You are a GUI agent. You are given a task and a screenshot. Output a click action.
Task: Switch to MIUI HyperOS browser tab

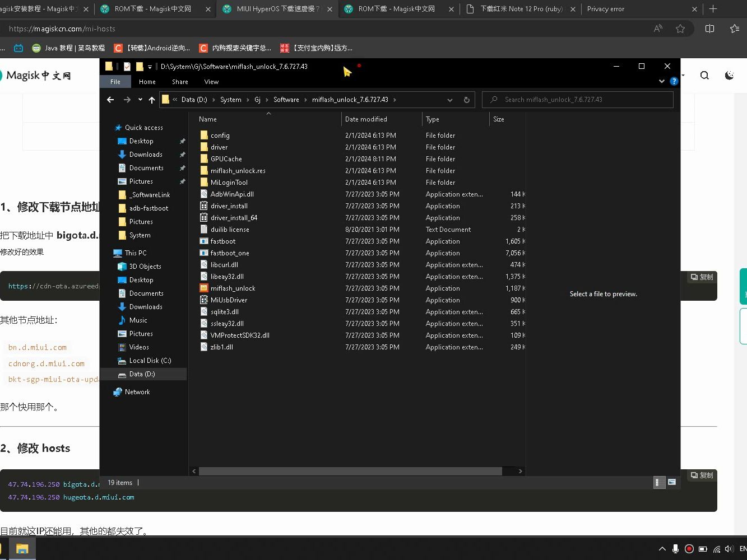coord(278,9)
